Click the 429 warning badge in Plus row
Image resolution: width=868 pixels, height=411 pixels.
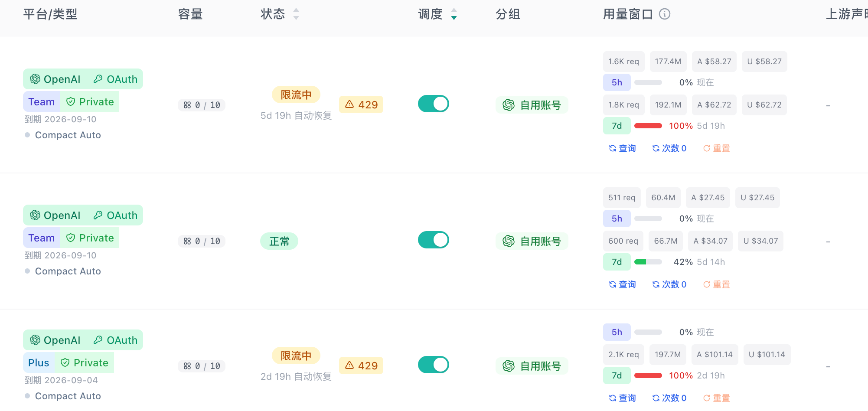click(x=361, y=365)
